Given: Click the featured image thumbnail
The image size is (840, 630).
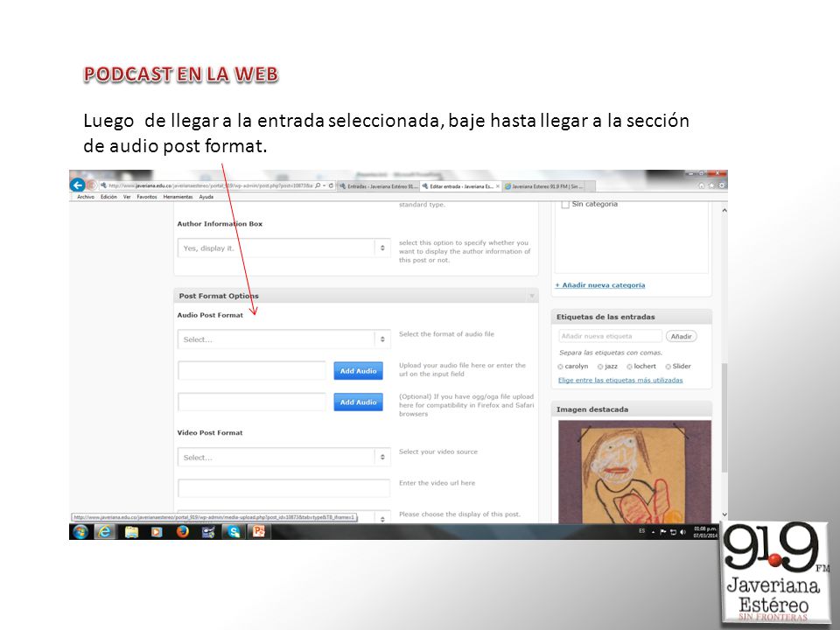Looking at the screenshot, I should (x=635, y=472).
